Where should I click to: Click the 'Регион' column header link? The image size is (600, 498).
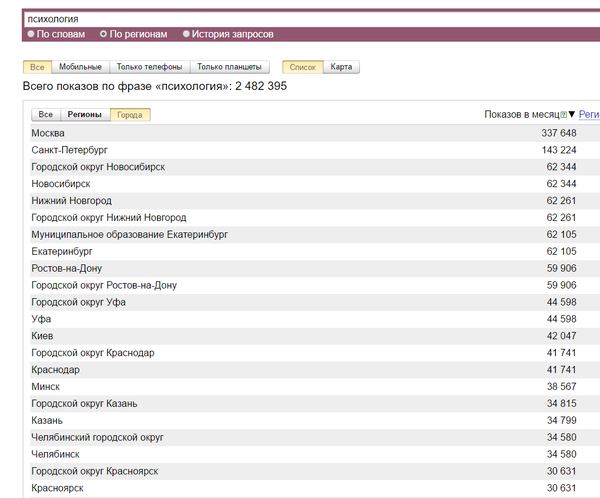[588, 115]
